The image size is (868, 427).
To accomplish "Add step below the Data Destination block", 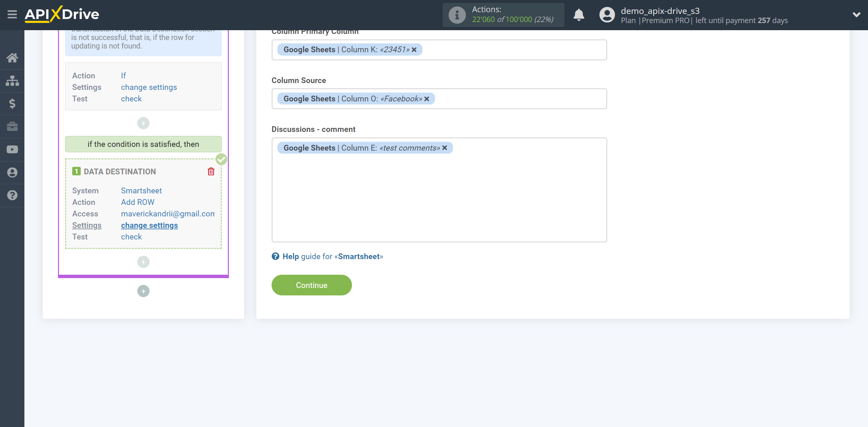I will click(143, 262).
